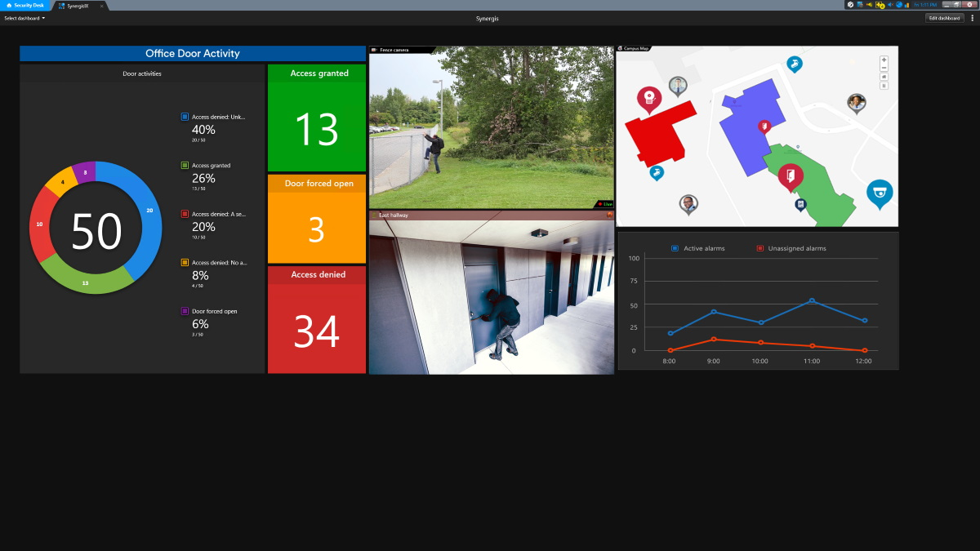Click the blue camera pin on Campus Map

click(x=880, y=192)
